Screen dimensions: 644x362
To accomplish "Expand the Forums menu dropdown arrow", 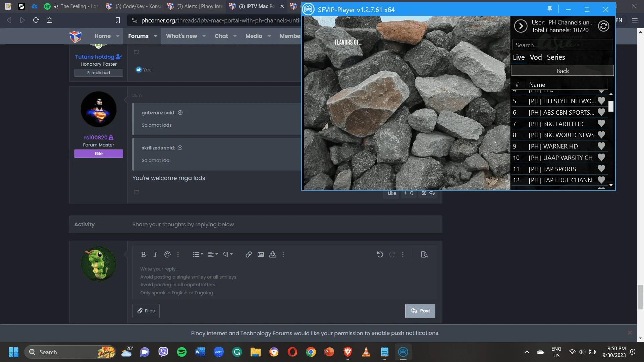I will pos(156,36).
